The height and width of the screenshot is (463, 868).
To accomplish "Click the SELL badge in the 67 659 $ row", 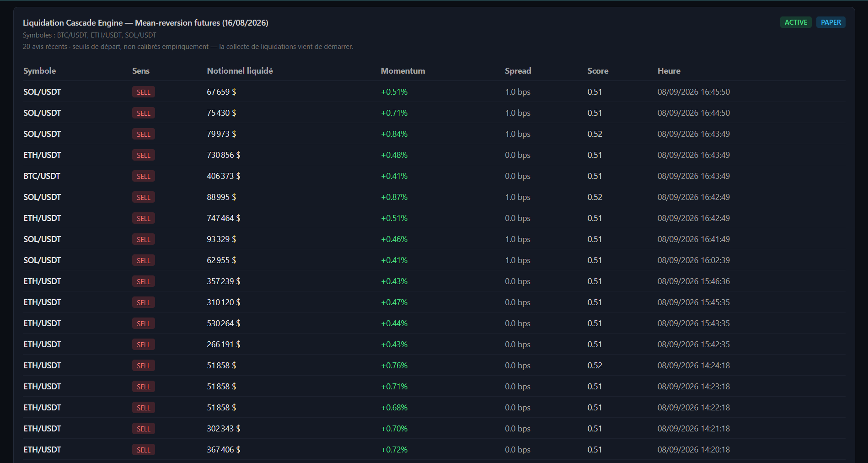I will coord(144,92).
